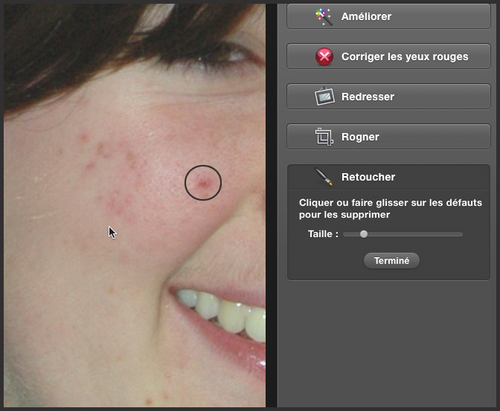Viewport: 500px width, 411px height.
Task: Set Taille slider to maximum end
Action: 461,234
